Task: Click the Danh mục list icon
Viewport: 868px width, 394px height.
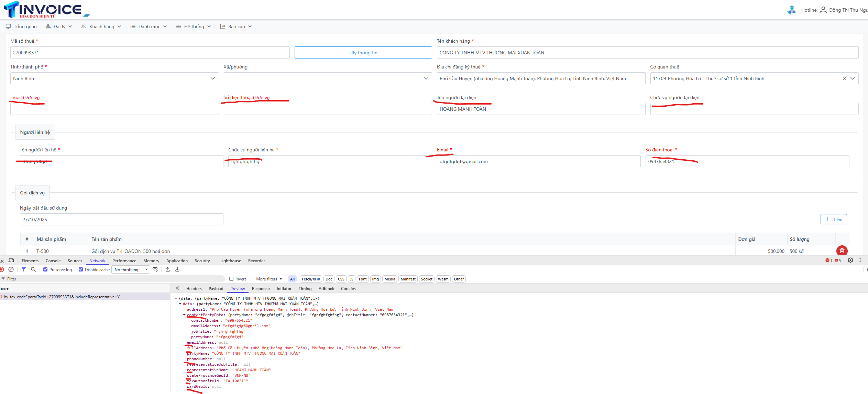Action: pyautogui.click(x=133, y=26)
